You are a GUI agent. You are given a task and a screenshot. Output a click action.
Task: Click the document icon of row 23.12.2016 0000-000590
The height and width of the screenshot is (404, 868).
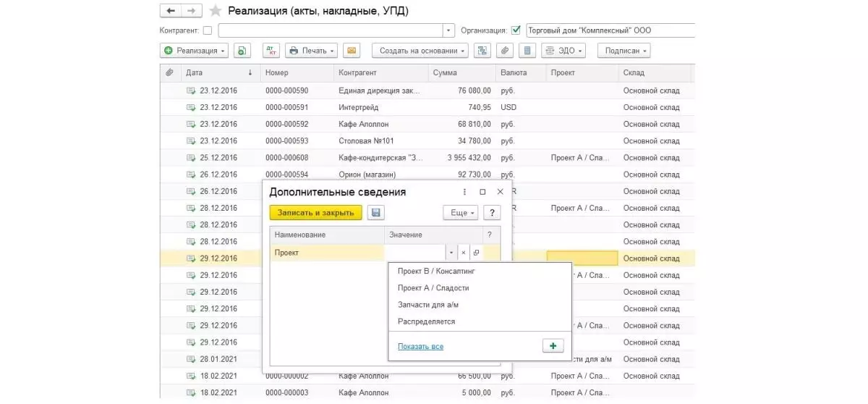pos(191,91)
